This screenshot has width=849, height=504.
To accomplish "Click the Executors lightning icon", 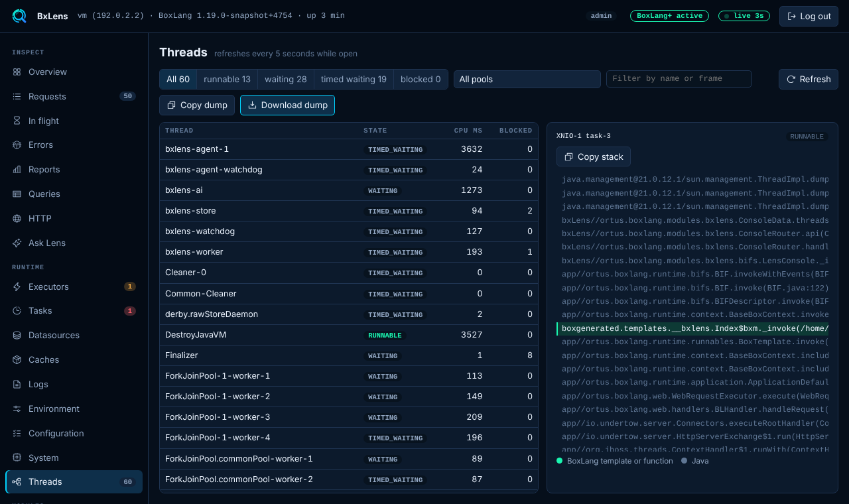I will tap(17, 286).
